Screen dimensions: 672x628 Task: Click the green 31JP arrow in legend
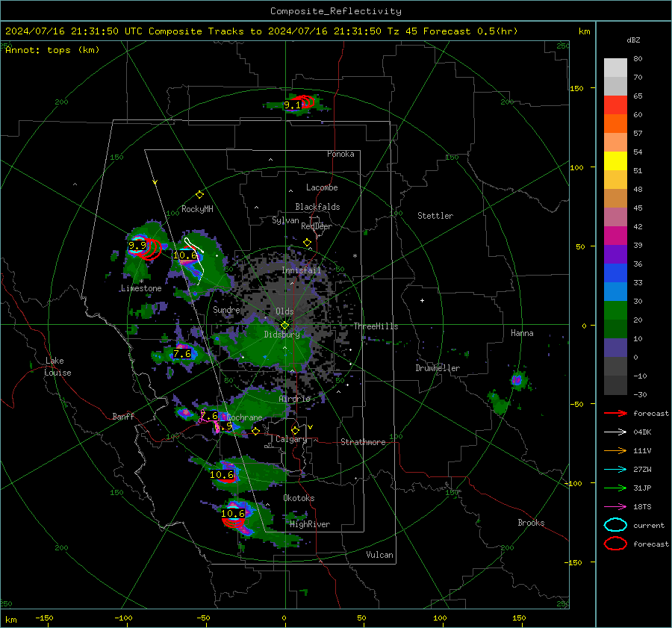pos(615,488)
